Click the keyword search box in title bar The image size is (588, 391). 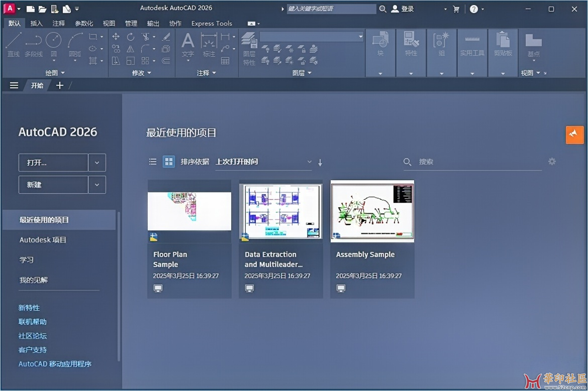(x=332, y=9)
